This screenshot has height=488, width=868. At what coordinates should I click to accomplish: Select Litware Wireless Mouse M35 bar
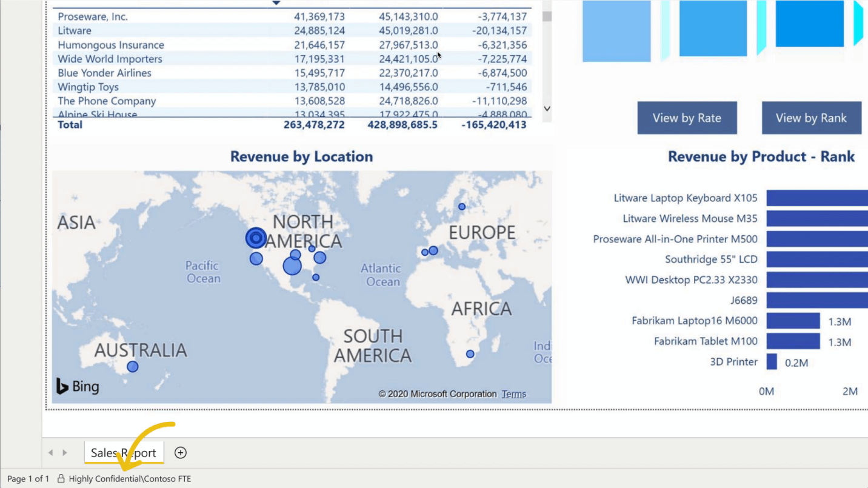pyautogui.click(x=817, y=218)
